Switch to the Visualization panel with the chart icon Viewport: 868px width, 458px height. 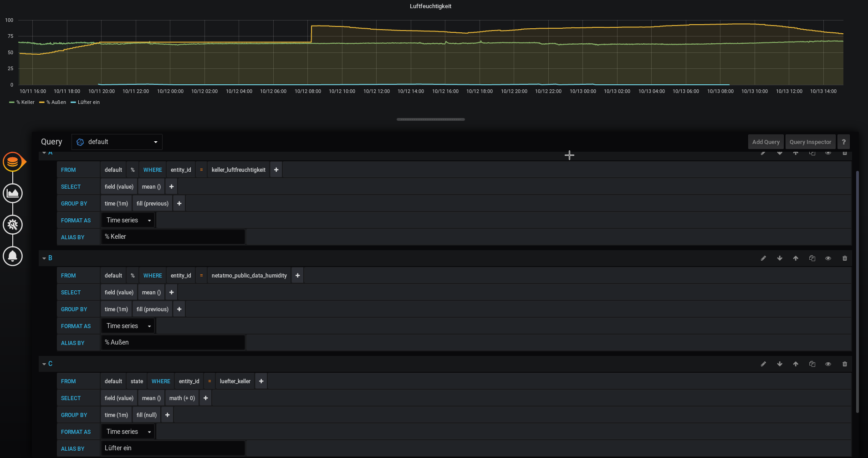[x=12, y=193]
